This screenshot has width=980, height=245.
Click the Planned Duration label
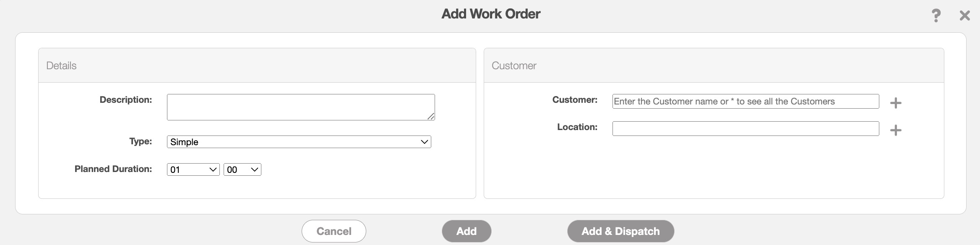point(113,169)
